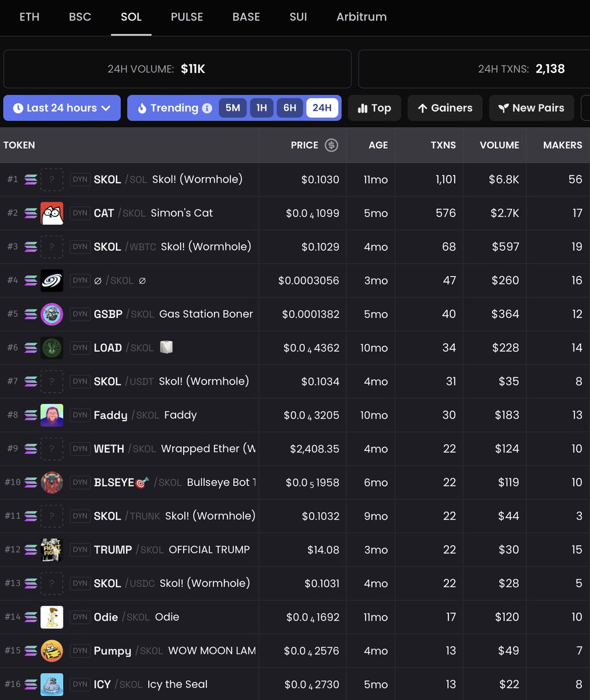Set trending timeframe to 1H

point(262,108)
